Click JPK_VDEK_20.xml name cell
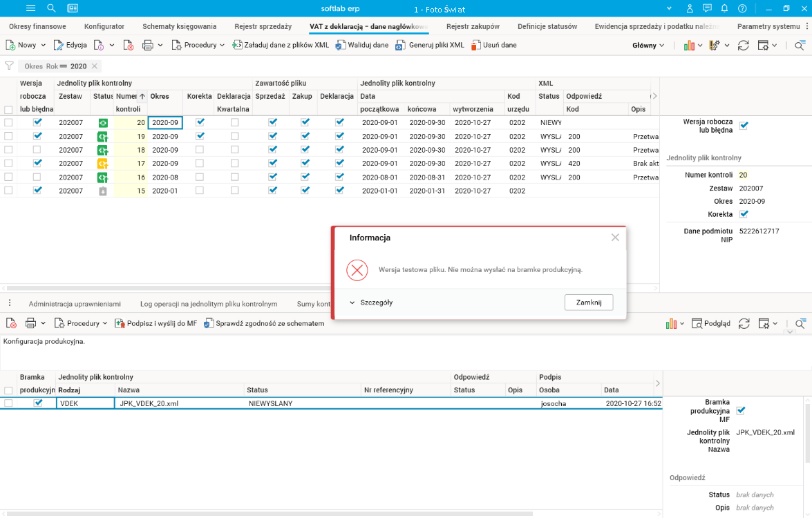This screenshot has height=518, width=812. (x=179, y=403)
